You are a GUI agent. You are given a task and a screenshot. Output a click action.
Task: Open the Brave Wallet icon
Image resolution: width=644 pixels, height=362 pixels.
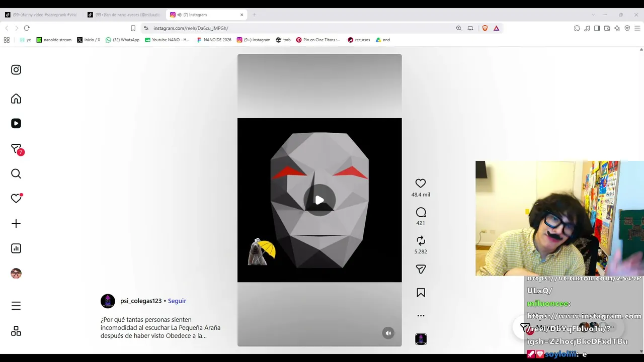pyautogui.click(x=607, y=28)
